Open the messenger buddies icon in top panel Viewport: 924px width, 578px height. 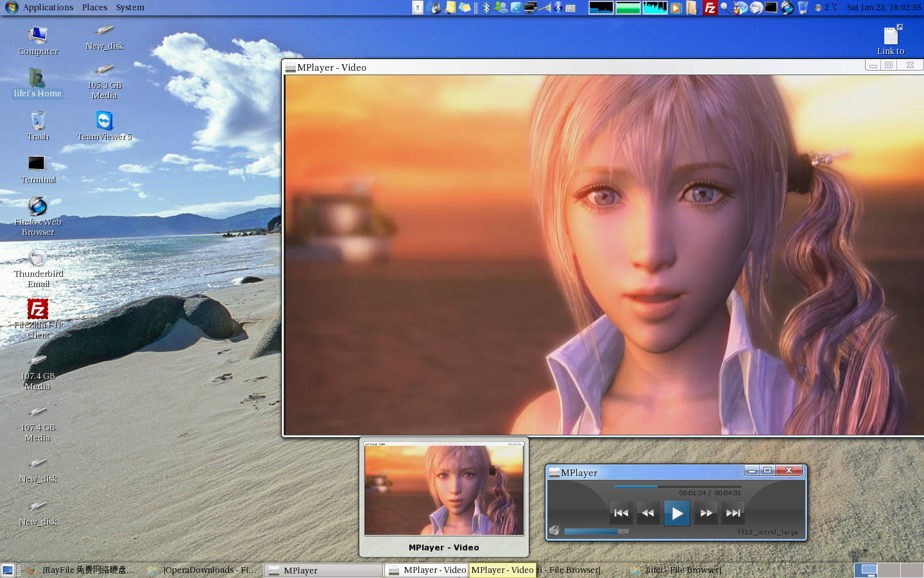[501, 8]
